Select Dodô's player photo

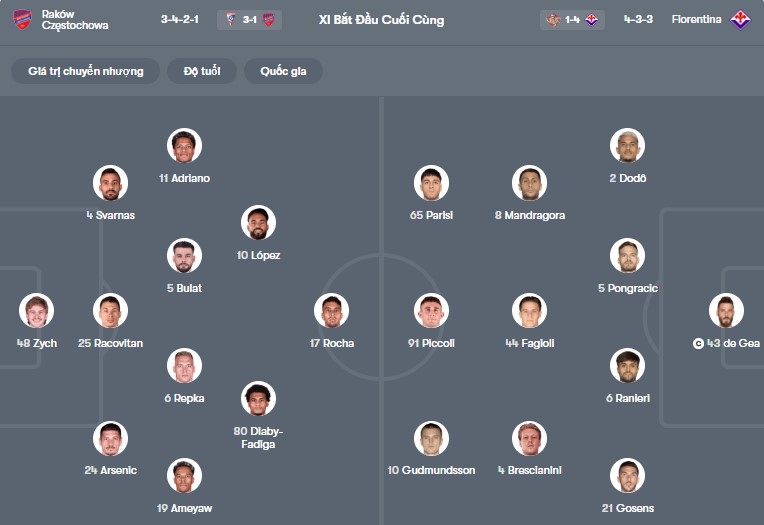tap(627, 146)
